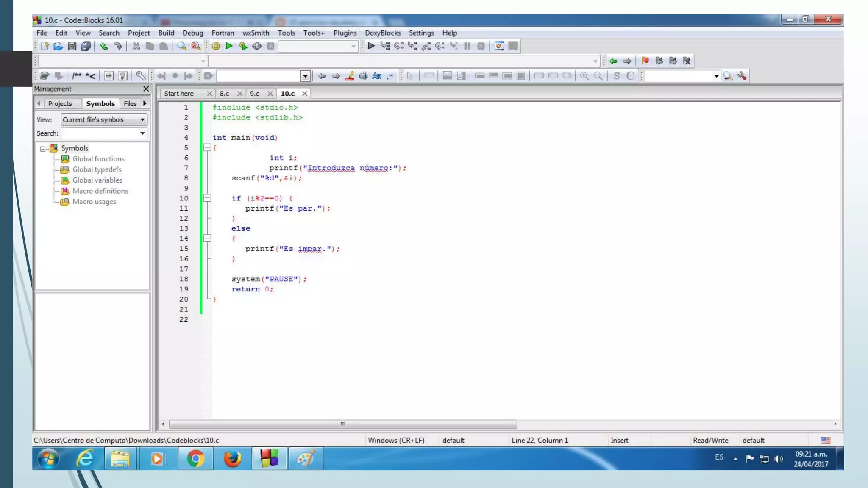Screen dimensions: 868x488
Task: Select the Global functions tree item
Action: click(x=98, y=159)
